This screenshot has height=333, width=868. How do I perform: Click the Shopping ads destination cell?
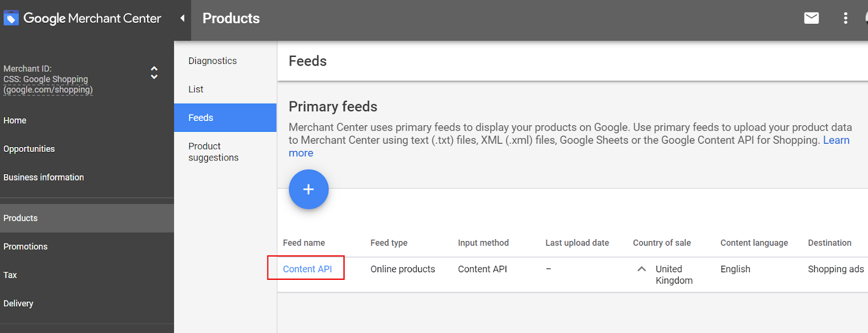(835, 269)
